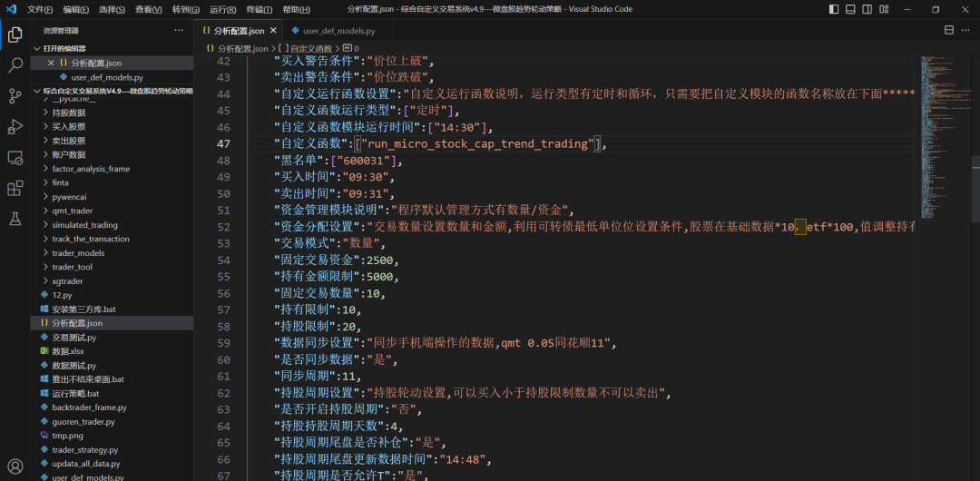Open 交易测试.py file
Image resolution: width=980 pixels, height=481 pixels.
113,337
